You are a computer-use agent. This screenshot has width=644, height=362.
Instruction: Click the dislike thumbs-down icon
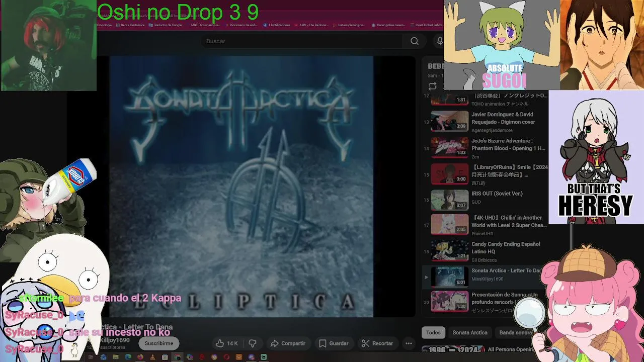click(x=253, y=343)
